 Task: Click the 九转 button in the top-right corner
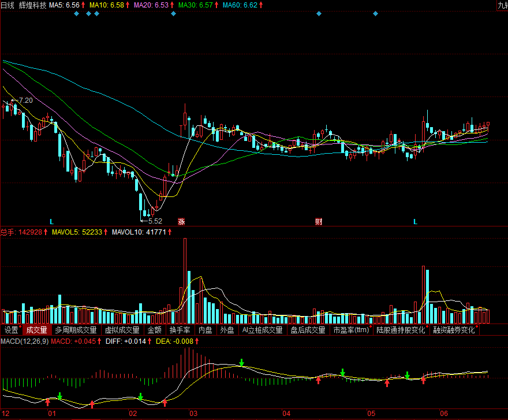502,5
